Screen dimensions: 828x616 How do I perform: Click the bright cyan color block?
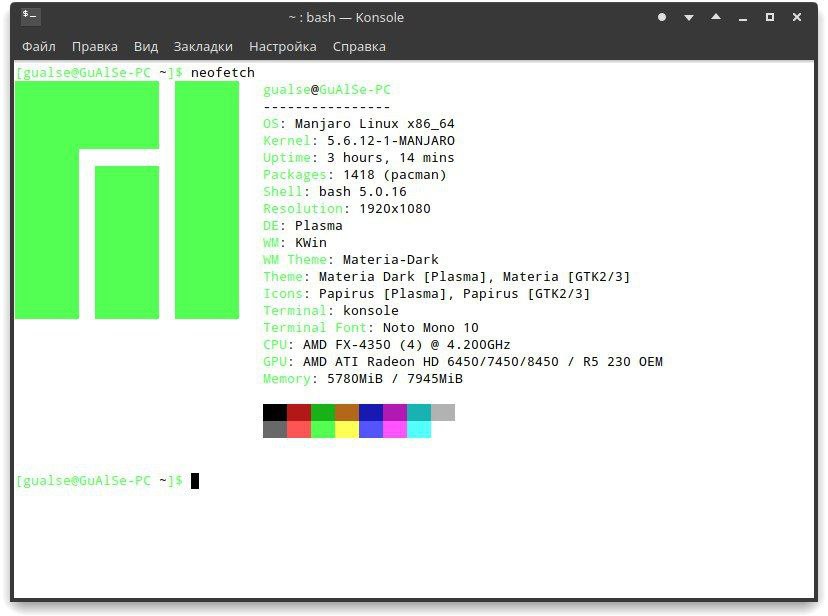click(419, 429)
